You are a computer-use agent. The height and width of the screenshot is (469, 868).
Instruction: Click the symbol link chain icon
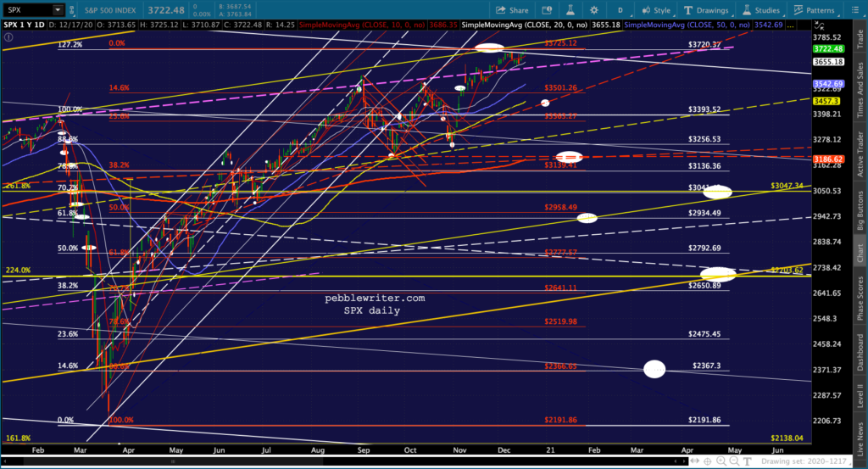[x=72, y=10]
